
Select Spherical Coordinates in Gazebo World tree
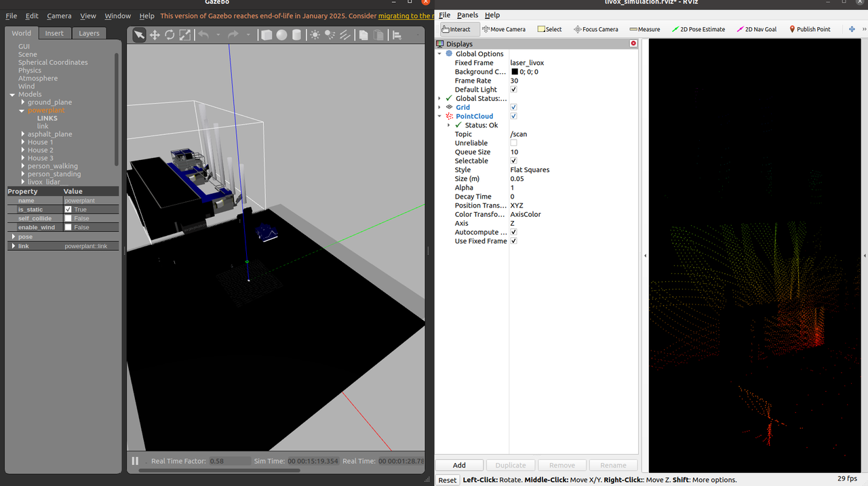53,62
